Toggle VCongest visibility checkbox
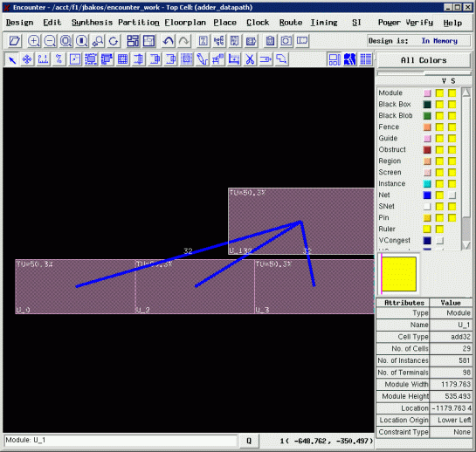 (439, 241)
